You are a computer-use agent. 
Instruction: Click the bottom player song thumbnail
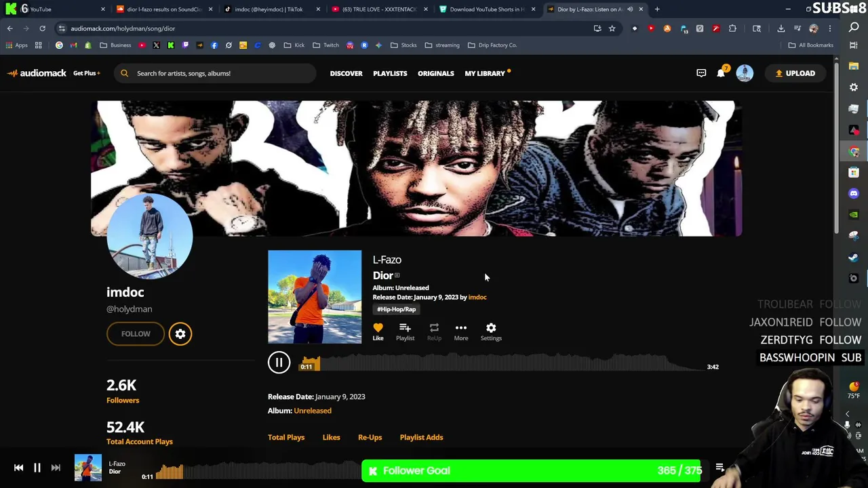[x=88, y=468]
